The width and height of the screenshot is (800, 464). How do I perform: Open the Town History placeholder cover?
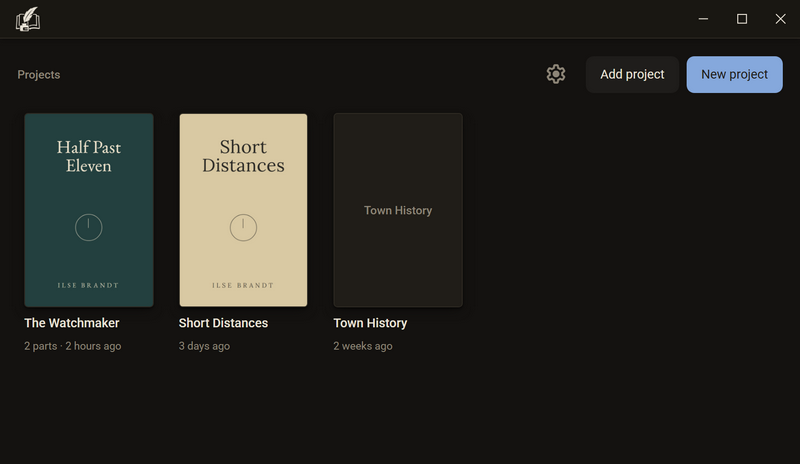click(398, 210)
